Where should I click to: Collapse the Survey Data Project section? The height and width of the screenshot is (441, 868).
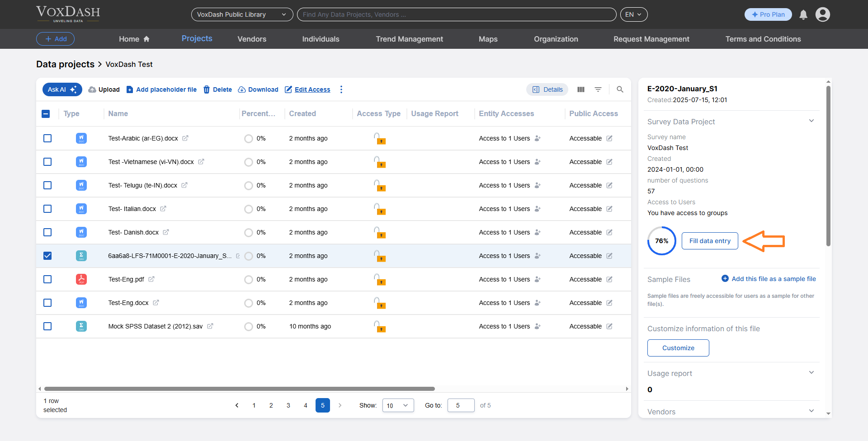[x=811, y=121]
